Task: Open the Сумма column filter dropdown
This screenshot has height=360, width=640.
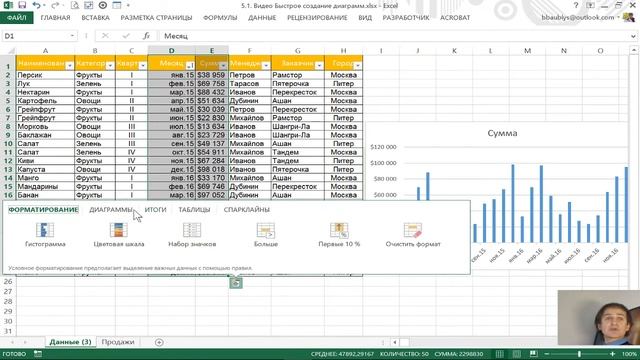Action: point(223,65)
